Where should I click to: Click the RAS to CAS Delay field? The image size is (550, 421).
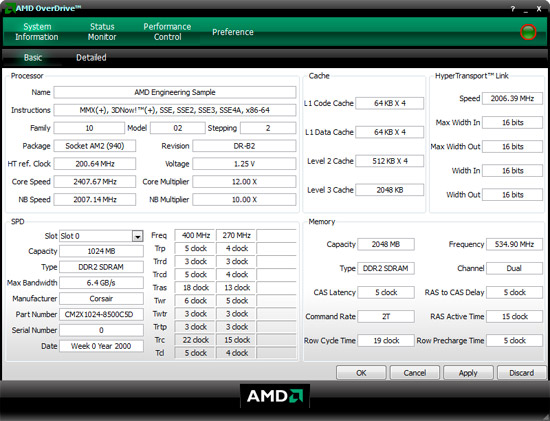(514, 292)
